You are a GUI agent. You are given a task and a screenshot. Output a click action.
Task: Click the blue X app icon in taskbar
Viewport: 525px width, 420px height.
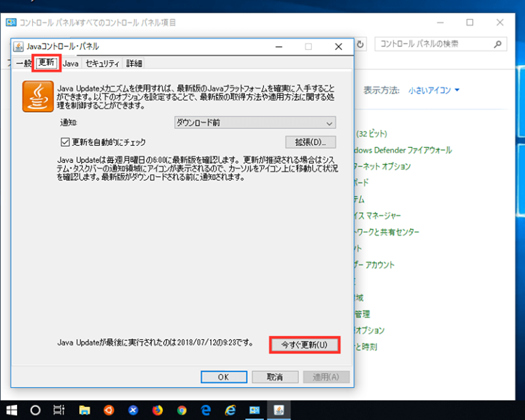coord(133,410)
